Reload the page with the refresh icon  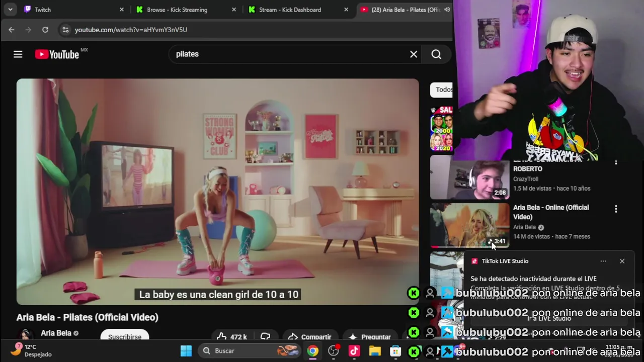coord(45,30)
